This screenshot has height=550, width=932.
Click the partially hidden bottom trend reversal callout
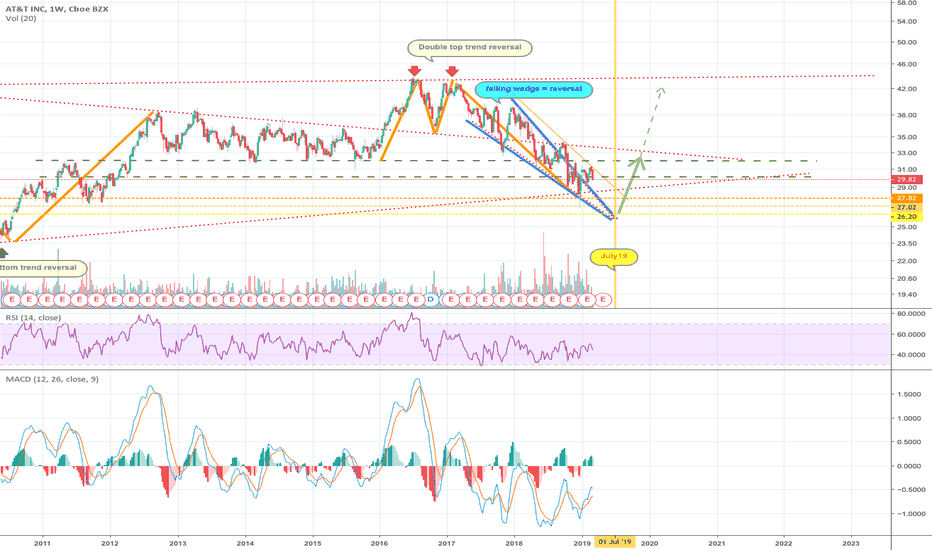pyautogui.click(x=42, y=268)
